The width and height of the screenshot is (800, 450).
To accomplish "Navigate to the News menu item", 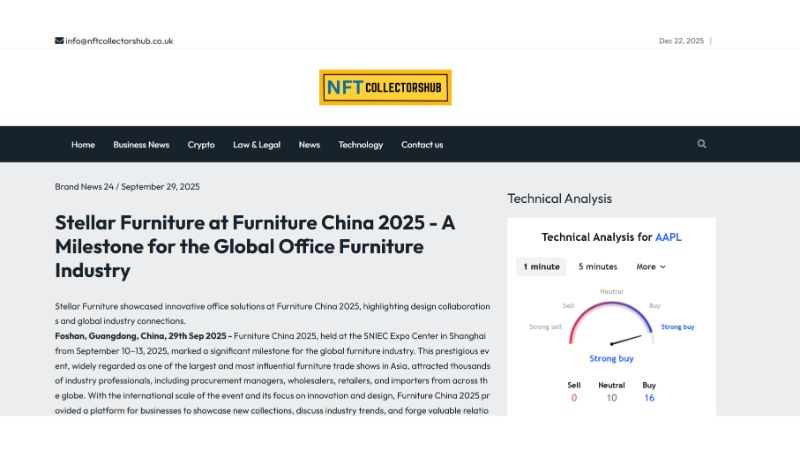I will (309, 144).
